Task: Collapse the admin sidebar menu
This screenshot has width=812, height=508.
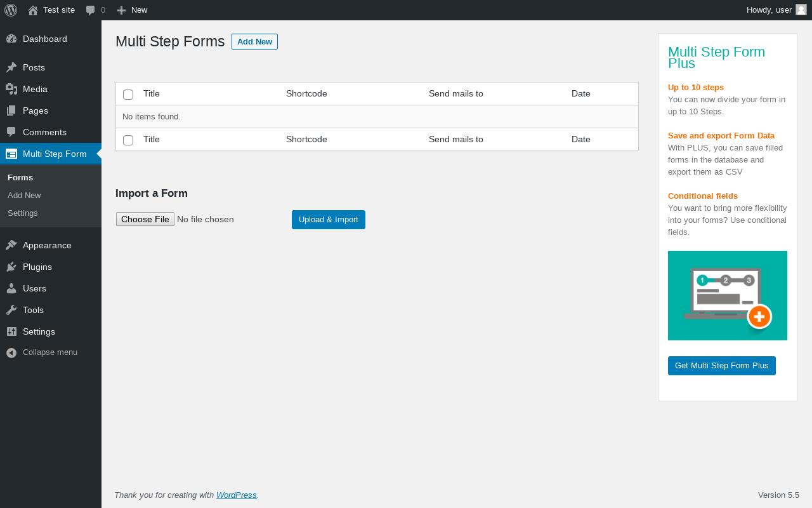Action: tap(42, 352)
